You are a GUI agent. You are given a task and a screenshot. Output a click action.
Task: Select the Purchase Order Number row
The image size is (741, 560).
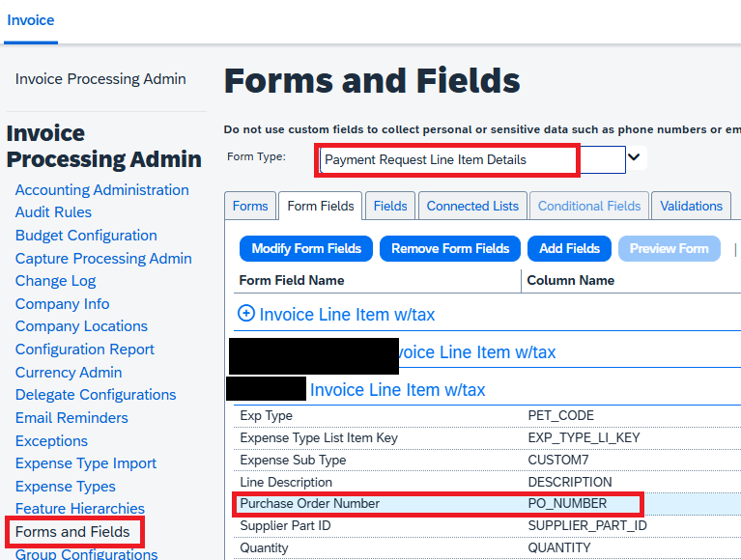[x=310, y=503]
